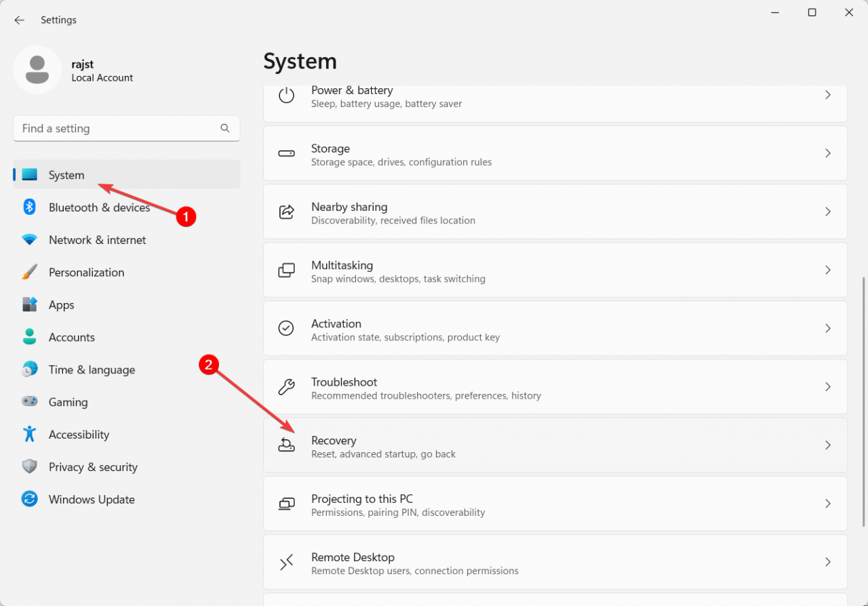Click the back arrow in title bar
868x606 pixels.
tap(19, 20)
